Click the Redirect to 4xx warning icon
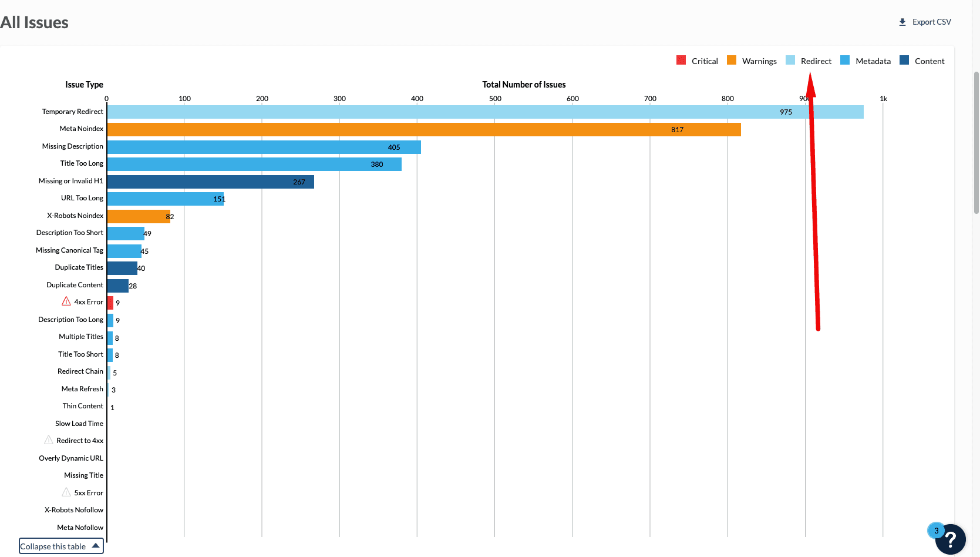This screenshot has height=557, width=980. point(49,440)
